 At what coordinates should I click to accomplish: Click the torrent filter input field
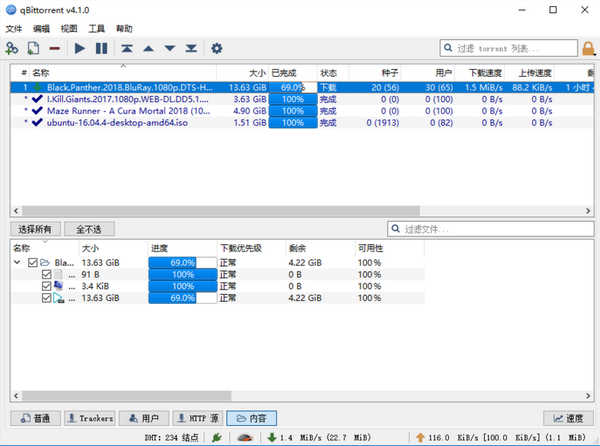pos(509,48)
